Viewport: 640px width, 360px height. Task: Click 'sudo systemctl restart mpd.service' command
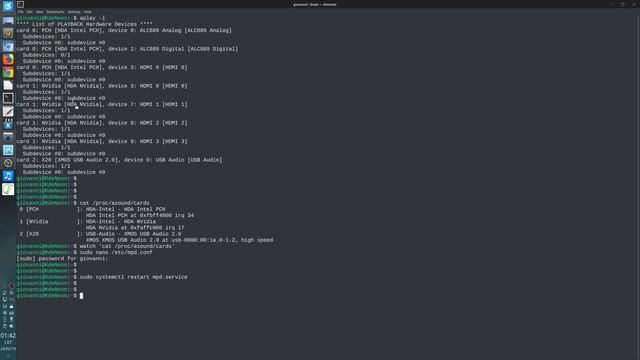(x=133, y=277)
